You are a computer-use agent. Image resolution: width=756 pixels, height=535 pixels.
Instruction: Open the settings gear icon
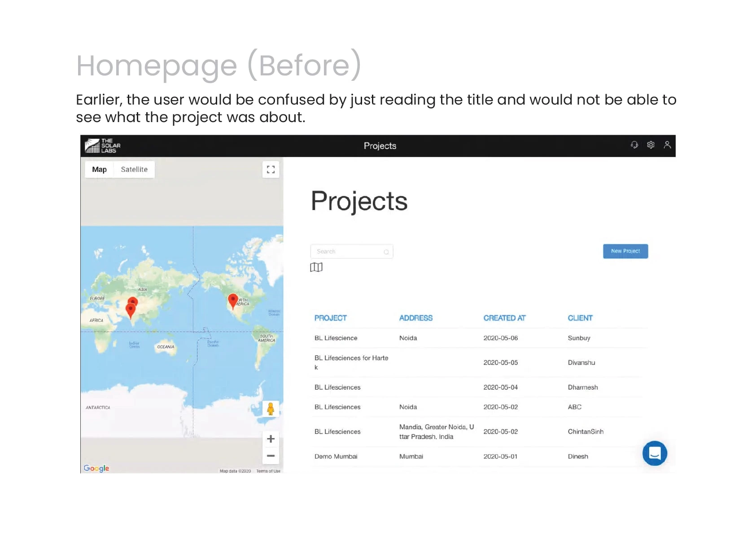(651, 145)
